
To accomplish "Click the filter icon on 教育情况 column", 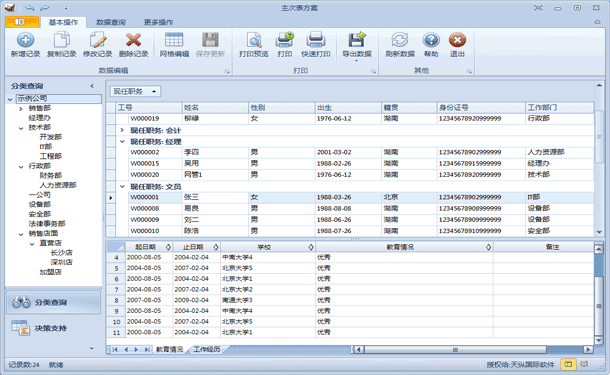I will pyautogui.click(x=488, y=247).
